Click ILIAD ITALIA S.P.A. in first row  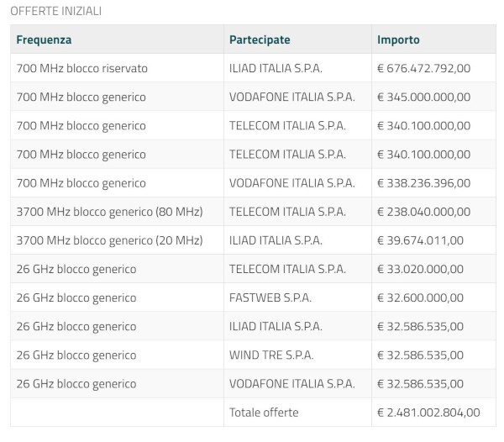pyautogui.click(x=275, y=68)
